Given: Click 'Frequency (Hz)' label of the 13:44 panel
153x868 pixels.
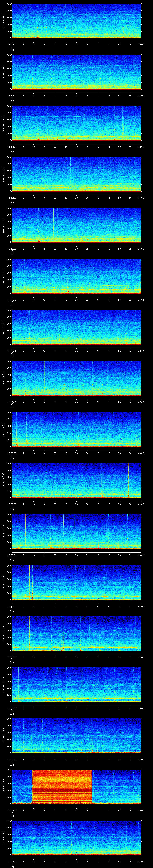Looking at the screenshot, I should (x=3, y=787).
